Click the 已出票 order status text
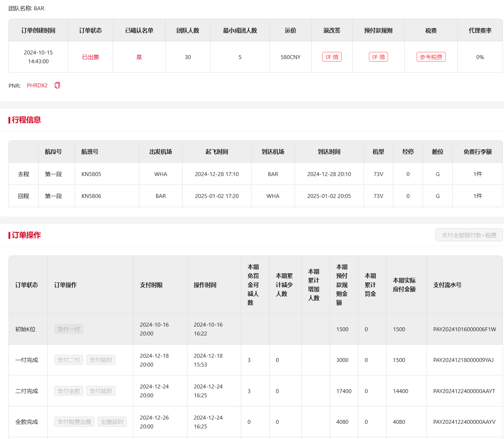 [x=91, y=57]
